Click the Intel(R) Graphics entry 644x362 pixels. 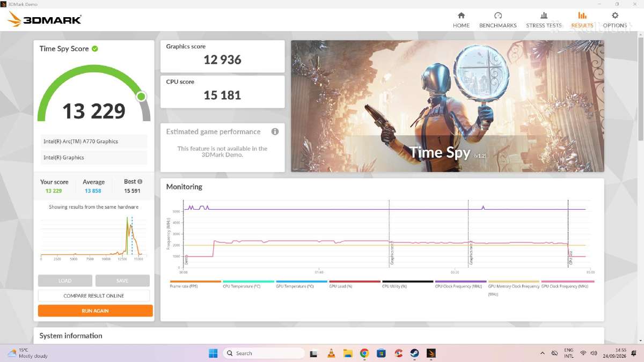point(94,158)
